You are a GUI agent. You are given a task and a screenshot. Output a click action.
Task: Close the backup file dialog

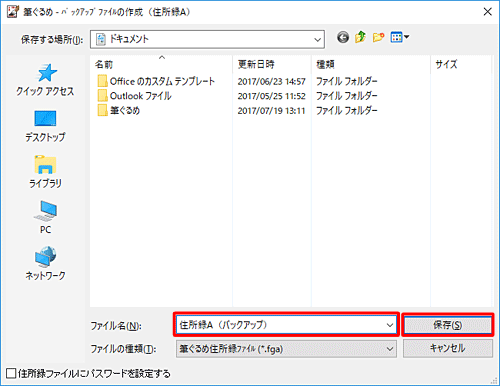pos(487,12)
